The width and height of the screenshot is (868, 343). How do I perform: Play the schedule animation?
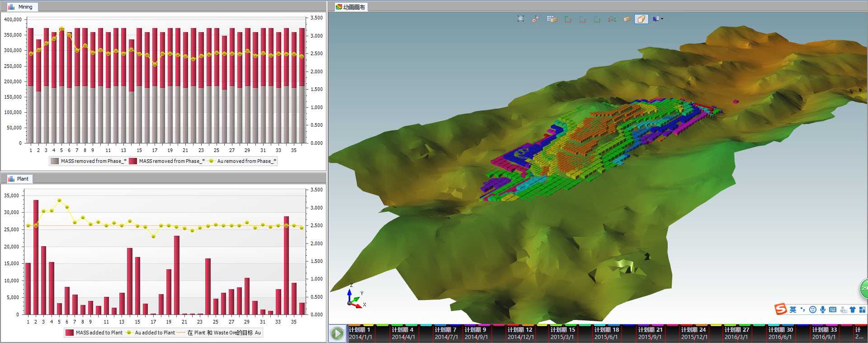tap(337, 333)
